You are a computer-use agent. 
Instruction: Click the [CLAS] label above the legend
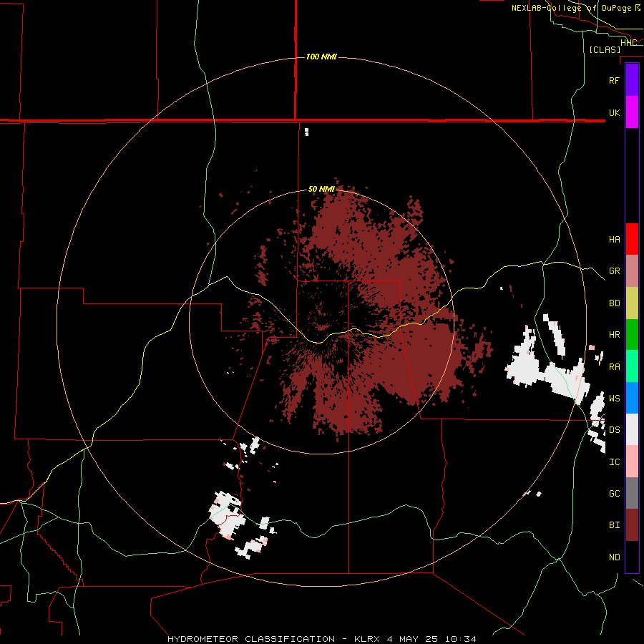[x=605, y=49]
